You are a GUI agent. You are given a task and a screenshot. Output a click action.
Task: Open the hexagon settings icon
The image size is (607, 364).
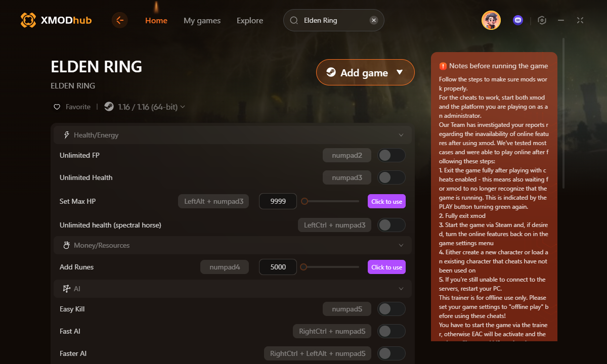click(542, 20)
